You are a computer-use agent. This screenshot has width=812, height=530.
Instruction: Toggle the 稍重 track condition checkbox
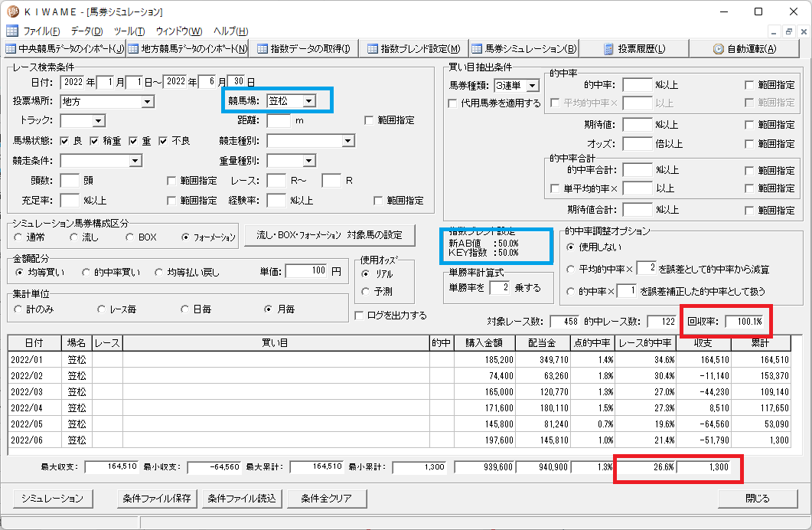(94, 141)
